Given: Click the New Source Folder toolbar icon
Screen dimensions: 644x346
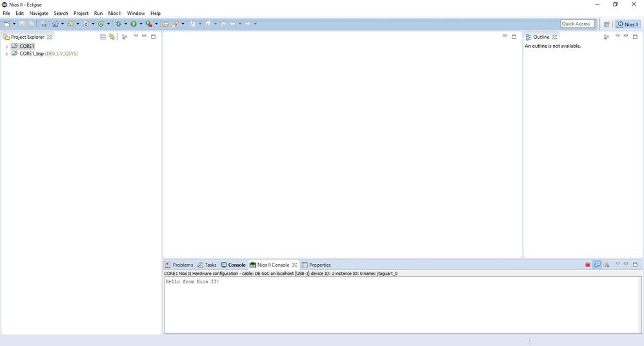Looking at the screenshot, I should click(70, 24).
